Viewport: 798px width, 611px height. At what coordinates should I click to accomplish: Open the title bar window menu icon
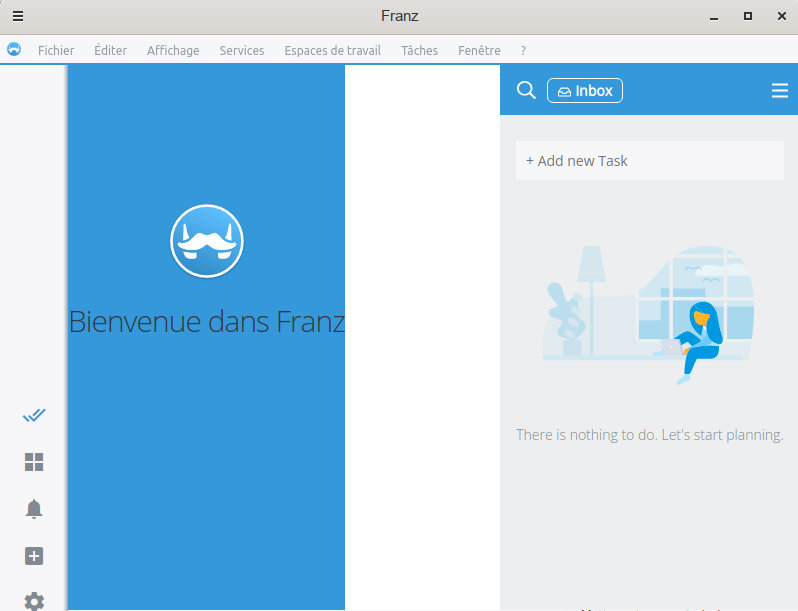pyautogui.click(x=18, y=16)
